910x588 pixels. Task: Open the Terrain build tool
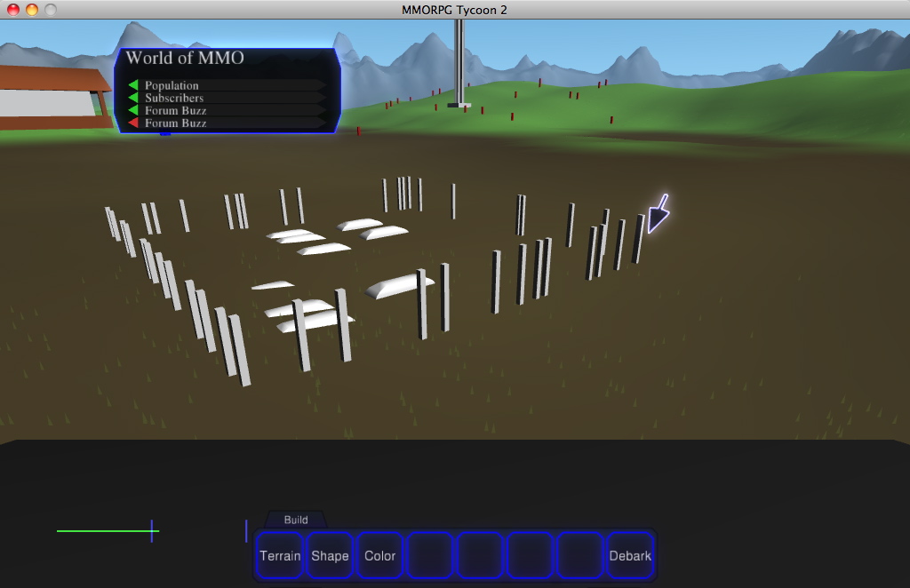[280, 555]
